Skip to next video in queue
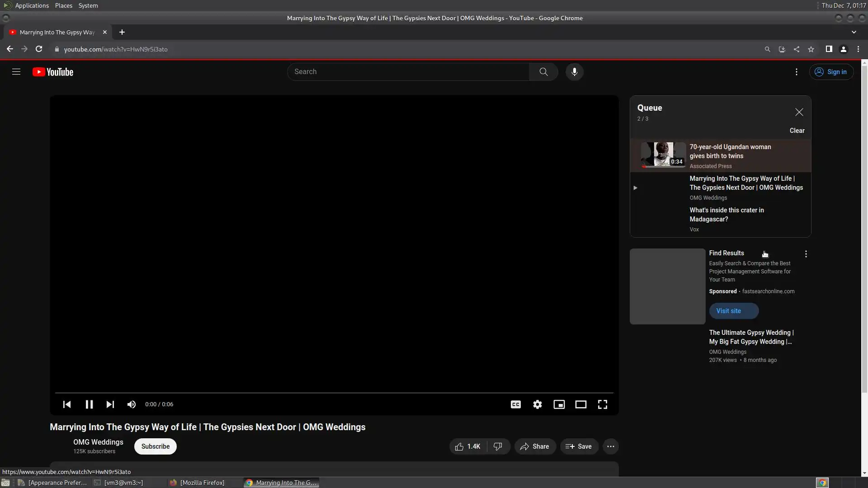The image size is (868, 488). tap(110, 404)
